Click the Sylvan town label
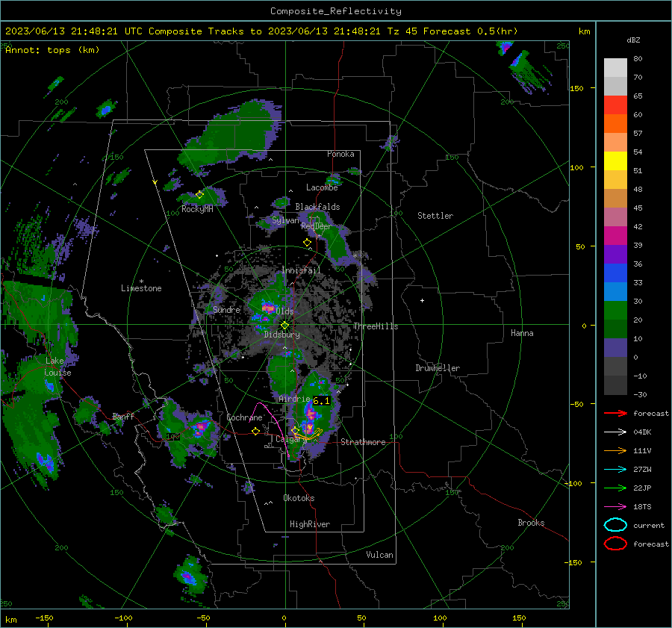The width and height of the screenshot is (672, 628). (x=285, y=220)
